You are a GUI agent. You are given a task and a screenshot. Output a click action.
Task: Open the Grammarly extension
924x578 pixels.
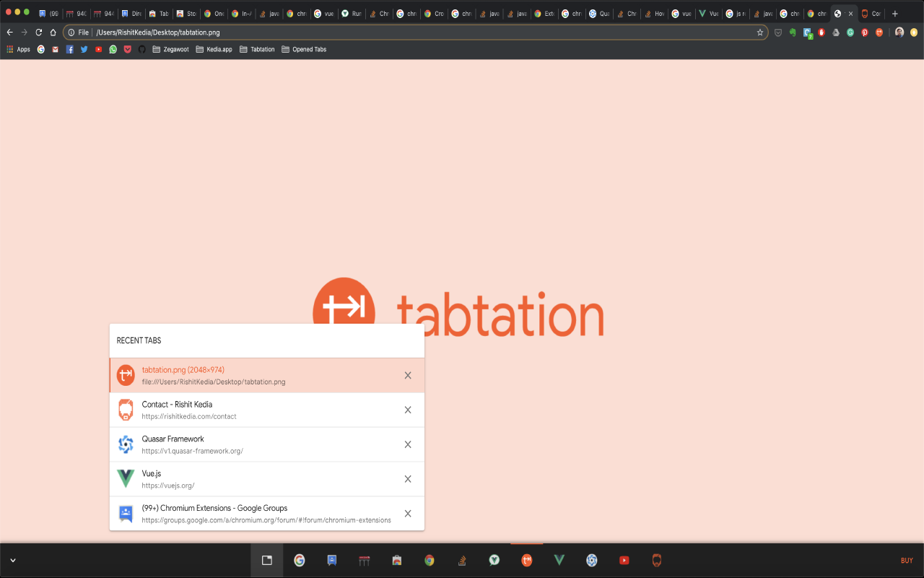point(850,33)
